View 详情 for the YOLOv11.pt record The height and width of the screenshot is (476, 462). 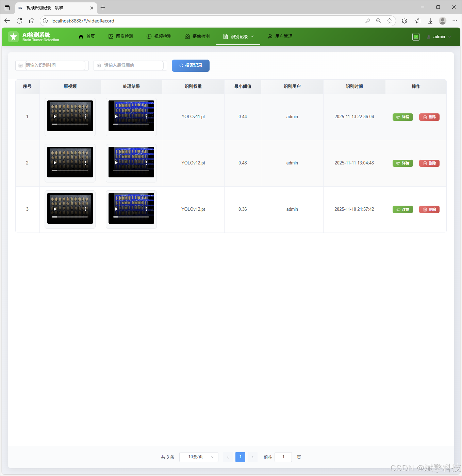pyautogui.click(x=402, y=117)
